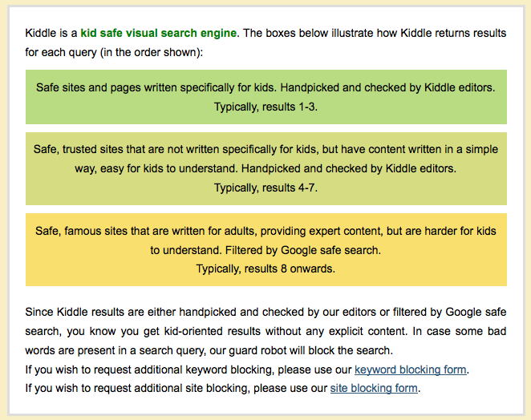The height and width of the screenshot is (420, 531).
Task: Click the olive box about results 4-7
Action: pos(266,168)
